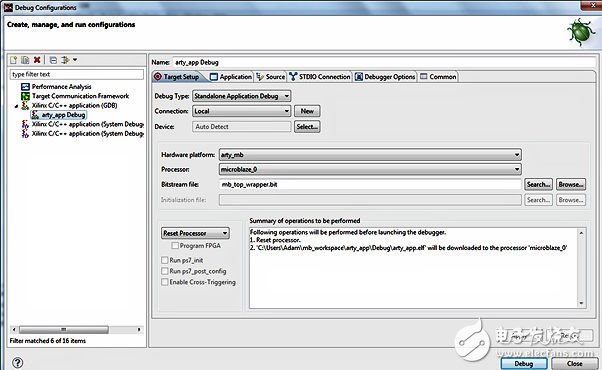The width and height of the screenshot is (602, 370).
Task: Click the arty_app Debug configuration icon
Action: click(35, 115)
